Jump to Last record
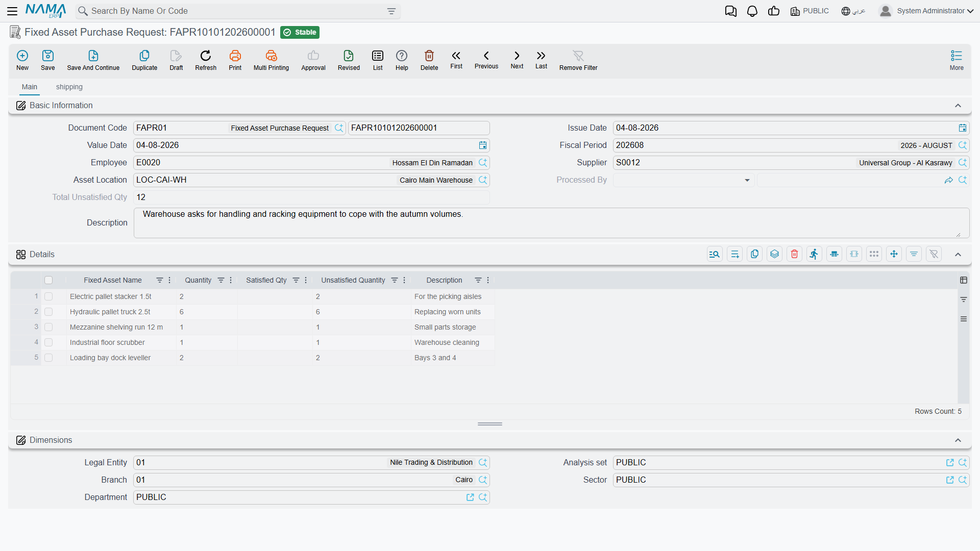The image size is (980, 551). 541,60
